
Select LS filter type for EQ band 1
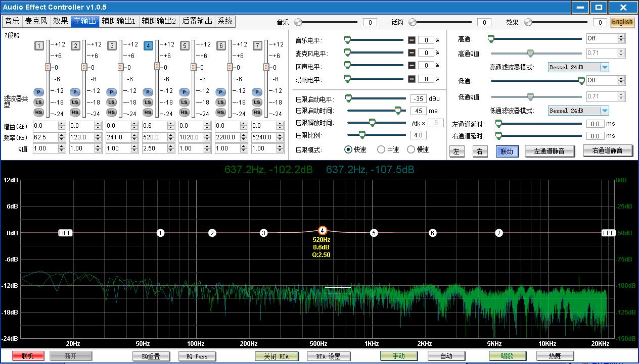pyautogui.click(x=39, y=102)
